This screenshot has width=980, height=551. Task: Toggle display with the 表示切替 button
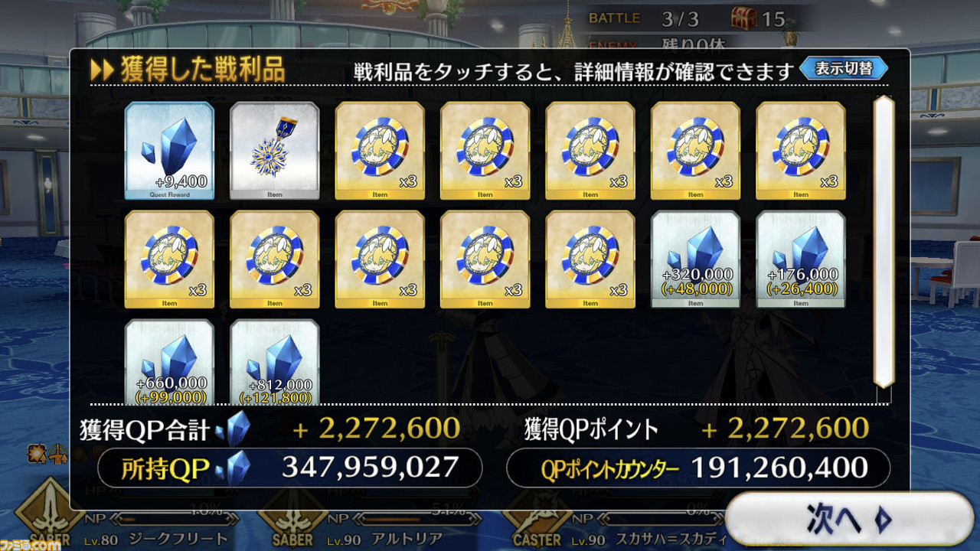click(x=844, y=68)
